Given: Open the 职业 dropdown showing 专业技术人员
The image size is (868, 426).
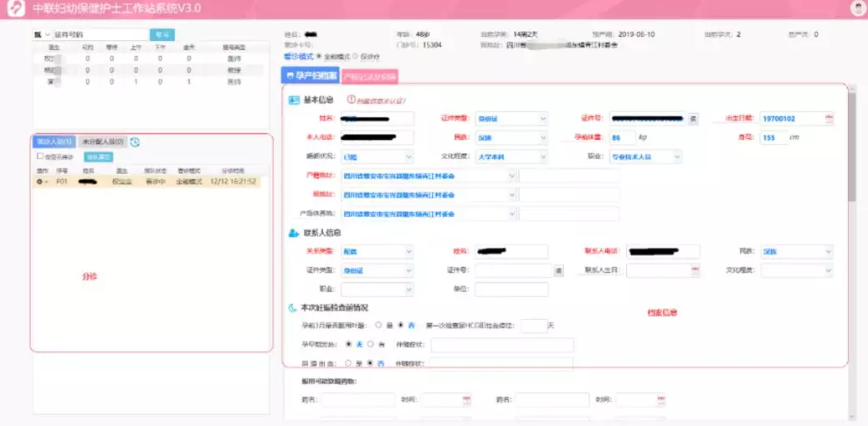Looking at the screenshot, I should pyautogui.click(x=645, y=157).
